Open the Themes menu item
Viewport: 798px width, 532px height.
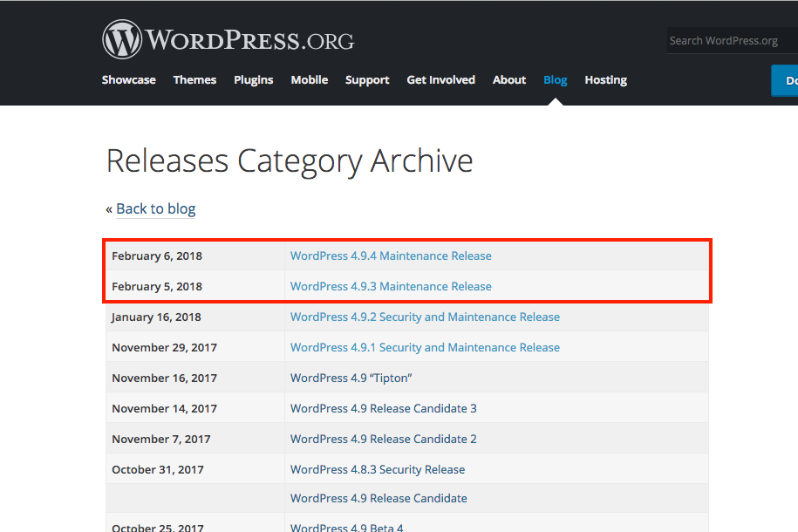coord(194,80)
